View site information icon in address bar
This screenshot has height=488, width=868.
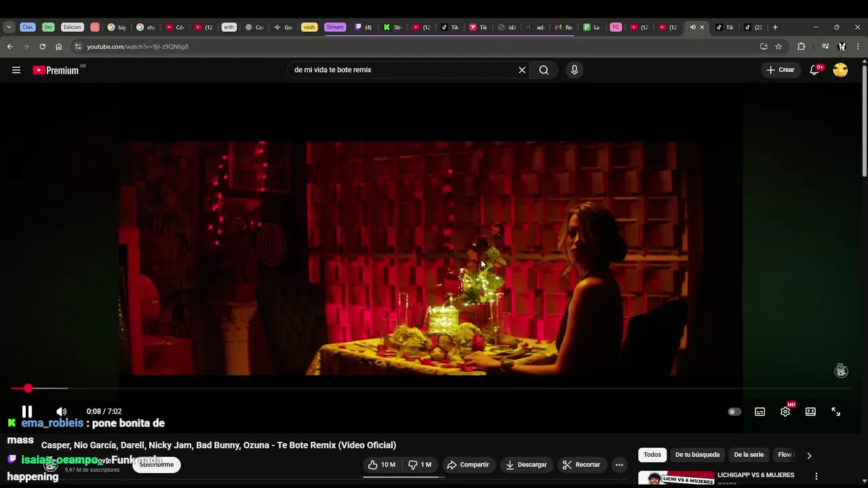[78, 47]
